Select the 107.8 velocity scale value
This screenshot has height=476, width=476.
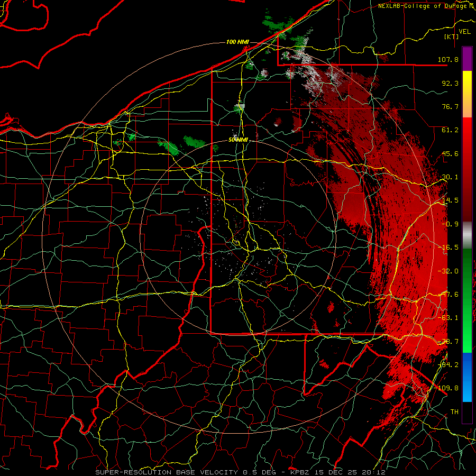(x=448, y=59)
